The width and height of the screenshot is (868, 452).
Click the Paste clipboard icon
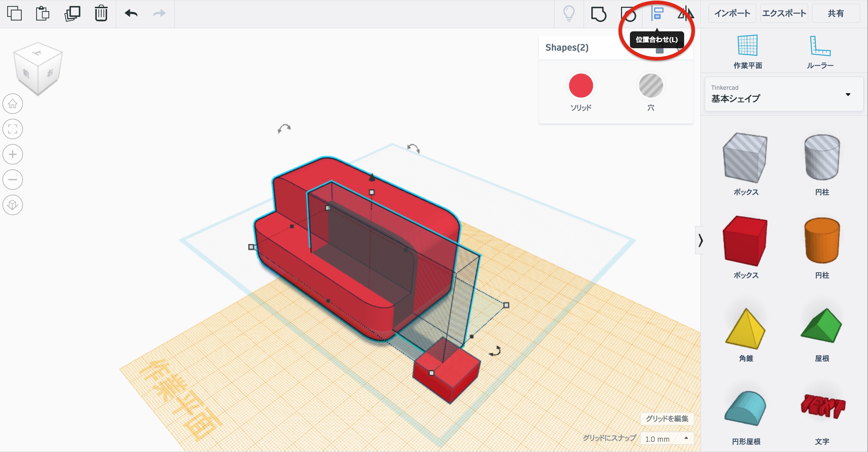[x=42, y=14]
